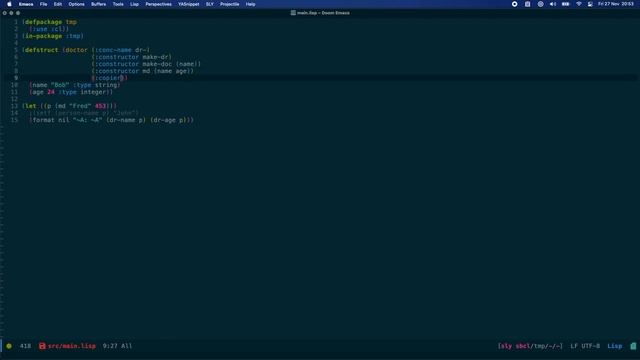Check the battery status icon
Viewport: 640px width, 360px height.
565,4
